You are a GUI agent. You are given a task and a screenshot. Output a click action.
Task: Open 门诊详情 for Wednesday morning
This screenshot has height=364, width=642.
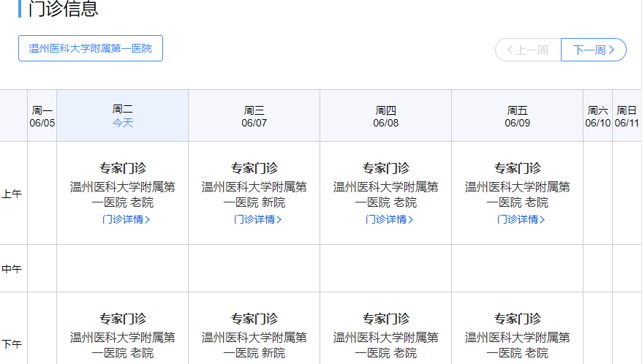coord(254,219)
